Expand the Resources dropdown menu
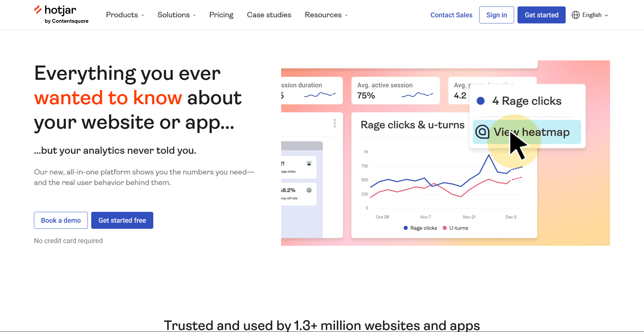Viewport: 644px width, 332px height. pyautogui.click(x=326, y=15)
